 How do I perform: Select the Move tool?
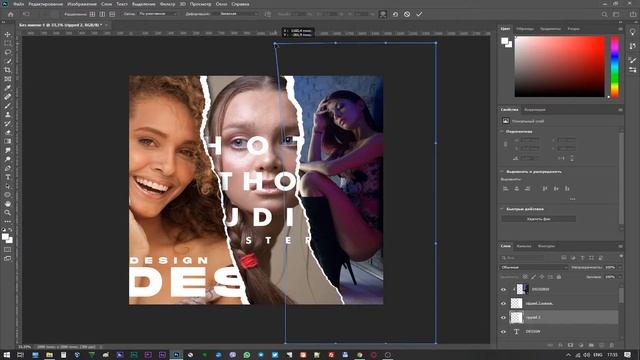pos(7,34)
